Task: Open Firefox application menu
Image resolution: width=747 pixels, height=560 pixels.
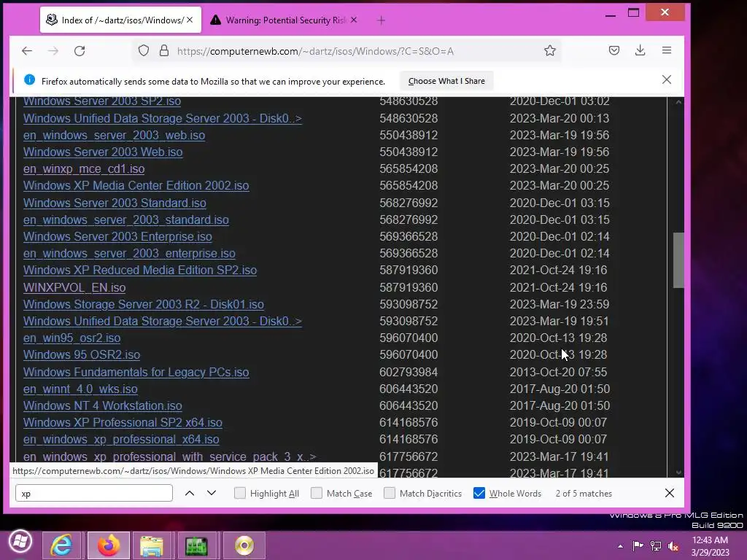Action: [x=667, y=50]
